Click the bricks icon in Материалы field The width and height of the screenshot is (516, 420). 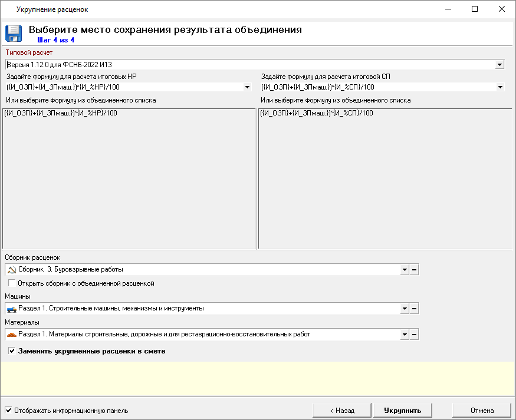click(11, 335)
